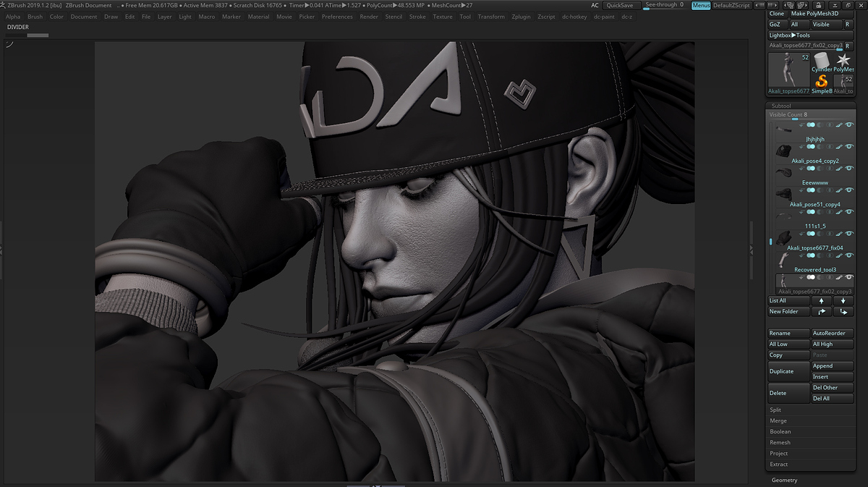
Task: Toggle the Menus button in top bar
Action: tap(700, 5)
